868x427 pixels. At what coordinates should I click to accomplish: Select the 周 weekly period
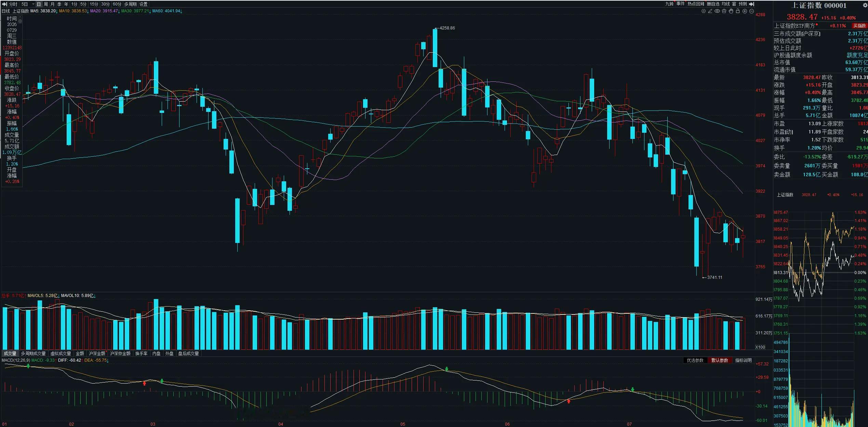(46, 4)
